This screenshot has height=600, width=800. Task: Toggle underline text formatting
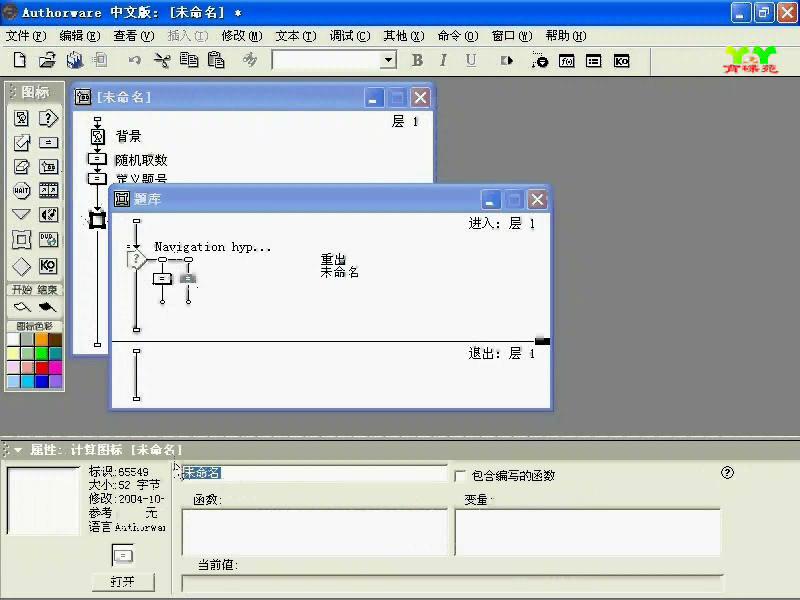coord(471,60)
